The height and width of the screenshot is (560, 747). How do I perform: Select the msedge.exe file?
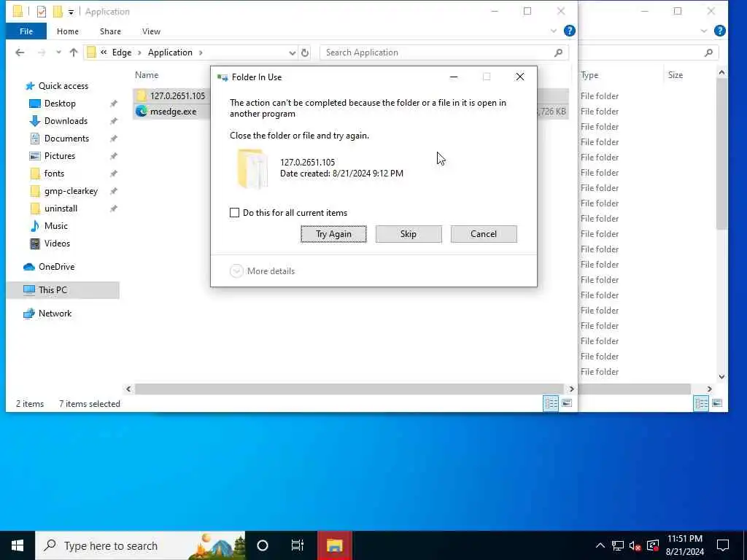(x=171, y=112)
